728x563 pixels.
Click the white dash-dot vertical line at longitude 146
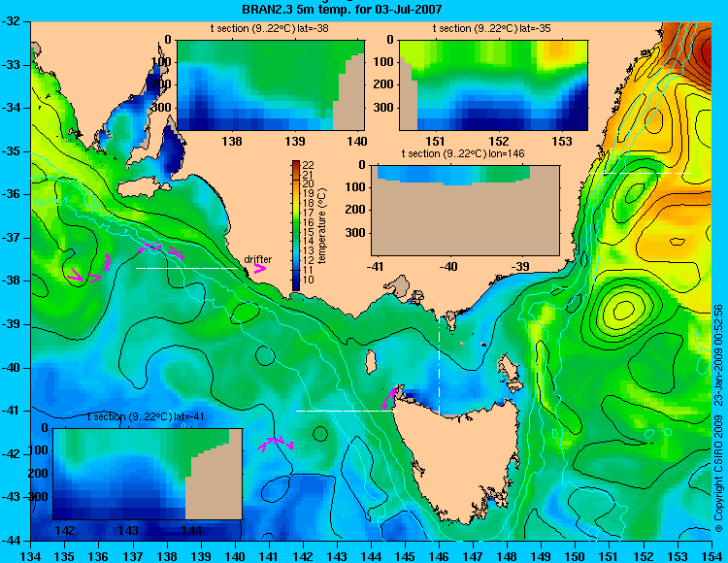439,358
